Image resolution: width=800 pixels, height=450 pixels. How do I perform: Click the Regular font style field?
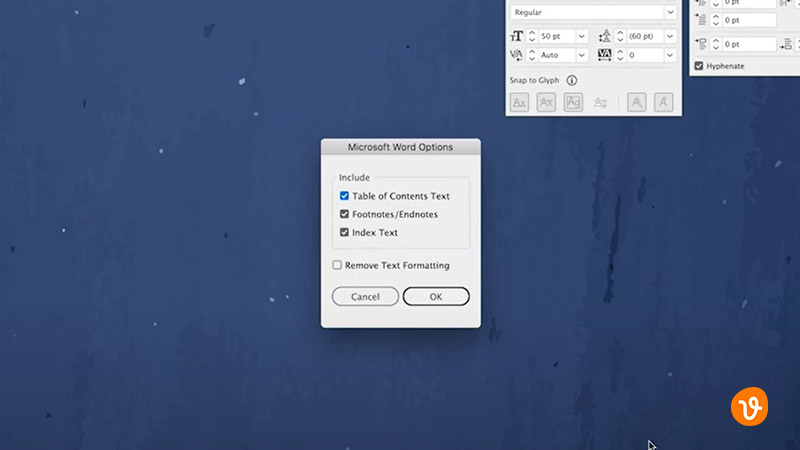587,12
